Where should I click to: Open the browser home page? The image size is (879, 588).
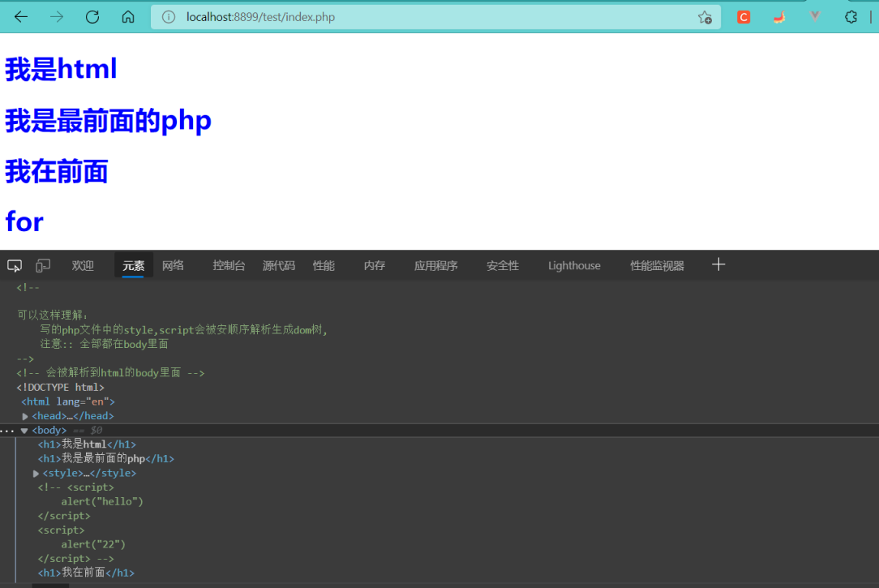128,17
